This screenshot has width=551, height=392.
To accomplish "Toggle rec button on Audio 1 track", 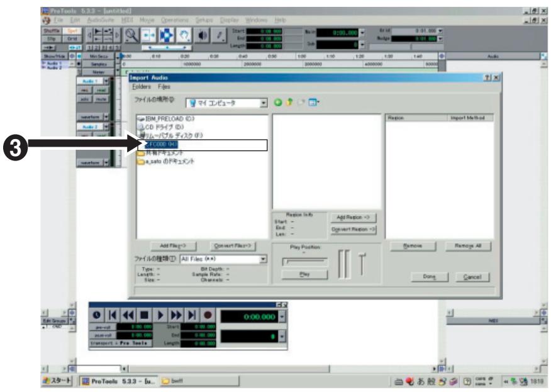I will tap(85, 91).
